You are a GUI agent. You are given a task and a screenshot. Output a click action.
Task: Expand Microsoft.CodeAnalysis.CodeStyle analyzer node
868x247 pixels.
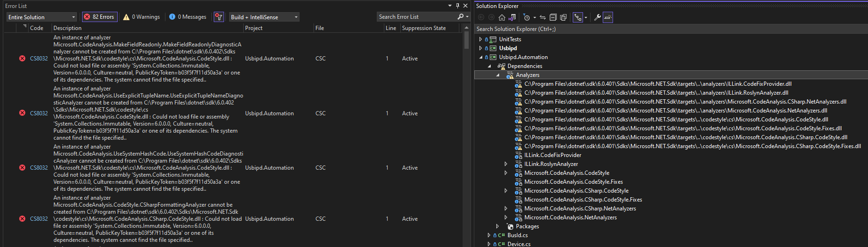pos(506,173)
